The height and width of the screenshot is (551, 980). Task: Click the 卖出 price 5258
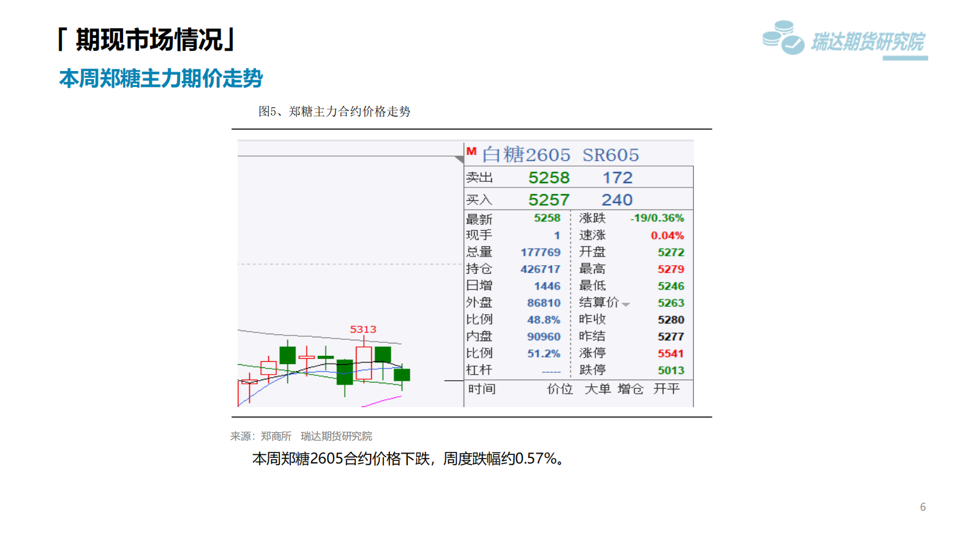click(x=549, y=178)
